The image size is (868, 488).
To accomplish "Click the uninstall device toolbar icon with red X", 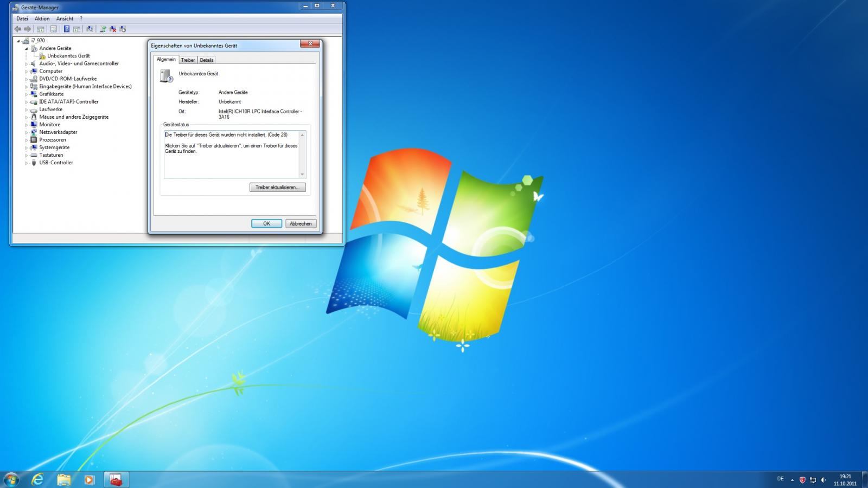I will tap(113, 29).
